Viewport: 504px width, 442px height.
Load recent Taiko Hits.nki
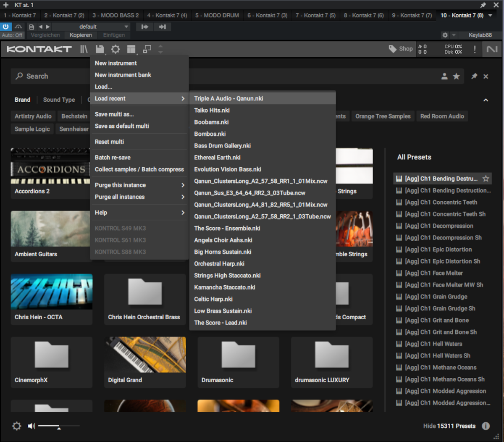click(x=262, y=110)
